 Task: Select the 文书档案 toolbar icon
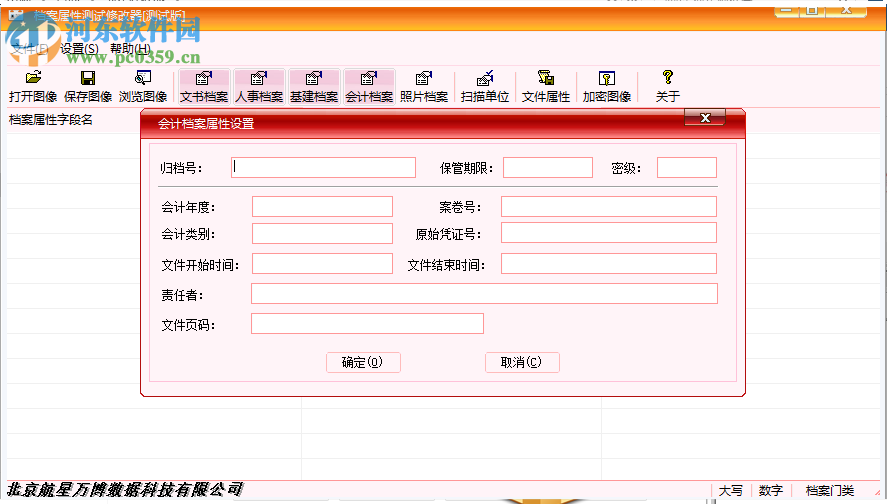click(x=204, y=87)
